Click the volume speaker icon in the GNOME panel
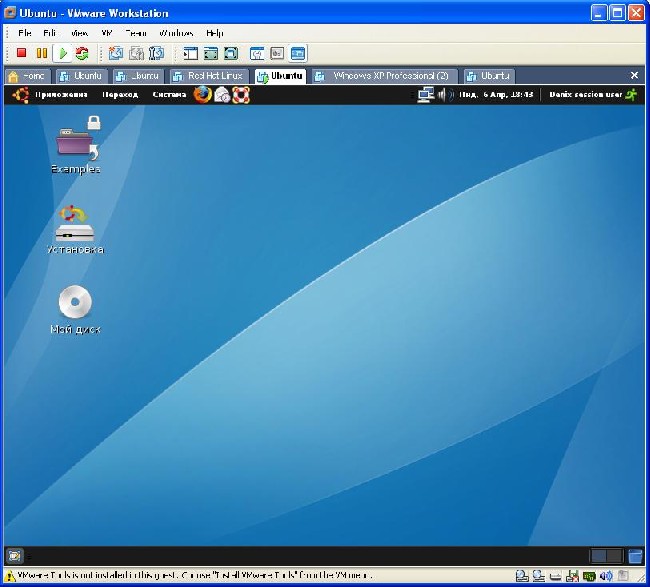 446,95
